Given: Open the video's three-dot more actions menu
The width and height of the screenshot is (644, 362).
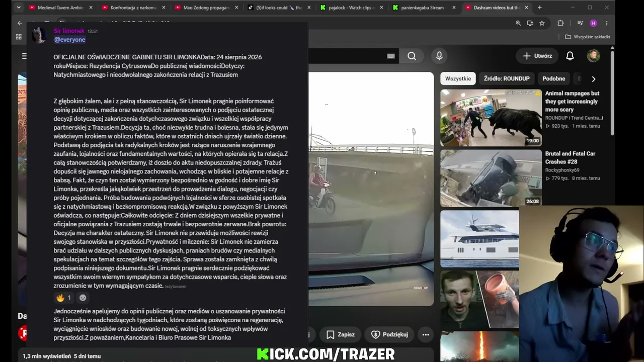Looking at the screenshot, I should click(426, 334).
